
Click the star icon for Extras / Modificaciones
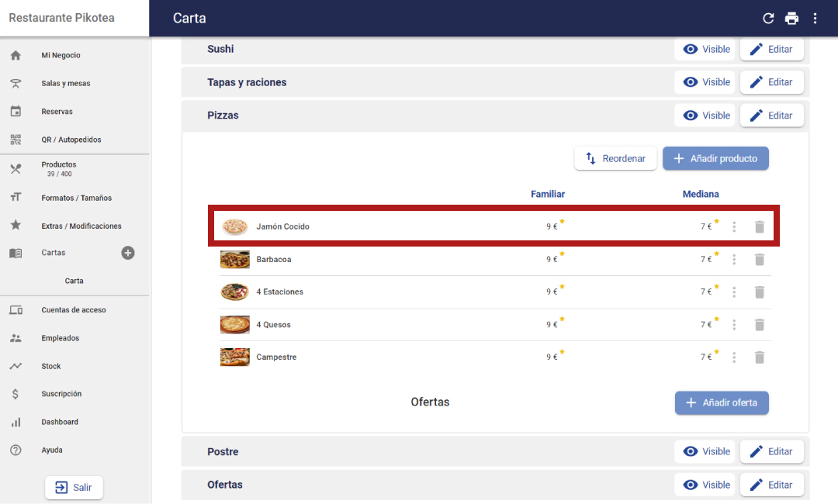click(16, 225)
